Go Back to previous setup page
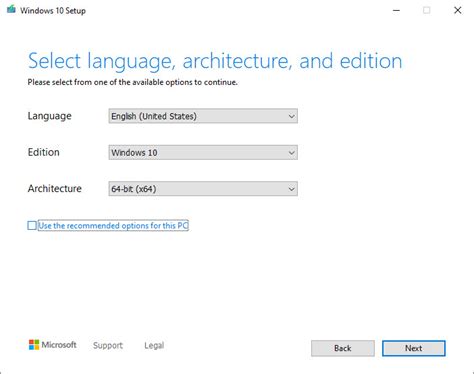The width and height of the screenshot is (474, 374). click(343, 348)
